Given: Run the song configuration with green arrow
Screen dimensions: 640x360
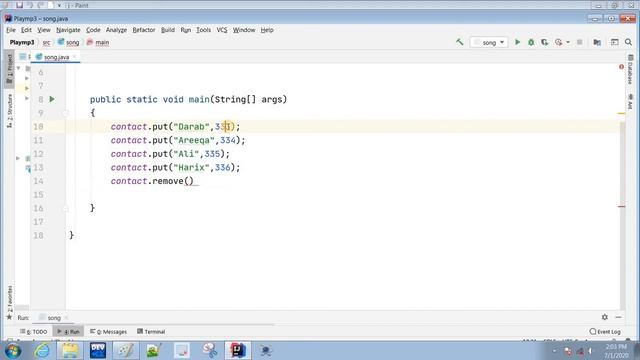Looking at the screenshot, I should [518, 42].
